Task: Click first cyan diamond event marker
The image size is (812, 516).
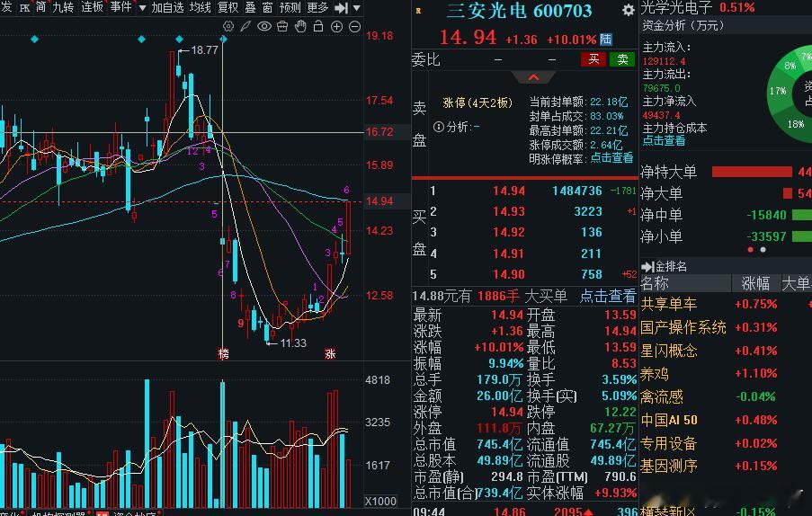Action: click(x=34, y=39)
